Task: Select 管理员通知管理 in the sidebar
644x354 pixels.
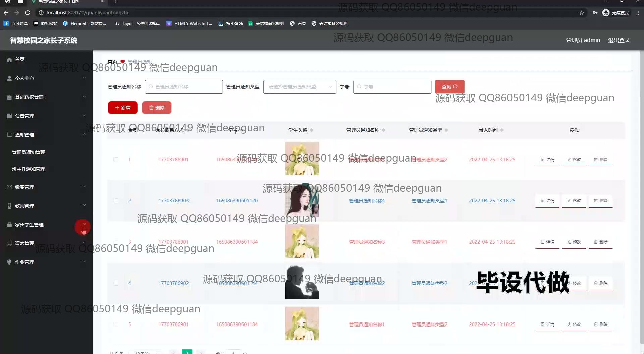Action: tap(29, 152)
